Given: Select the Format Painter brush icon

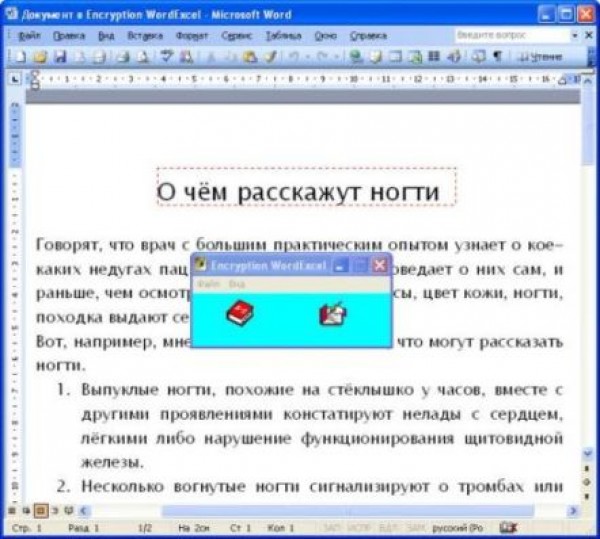Looking at the screenshot, I should (270, 57).
